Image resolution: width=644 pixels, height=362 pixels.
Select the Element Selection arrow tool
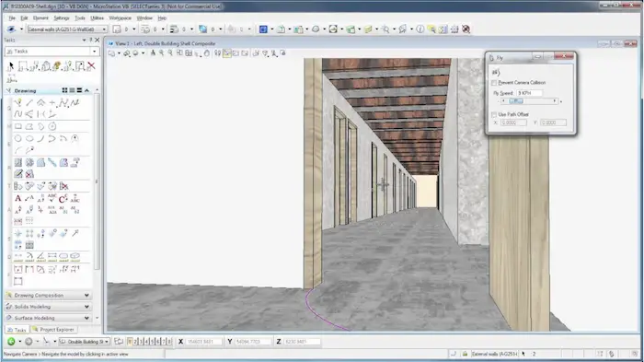point(11,65)
